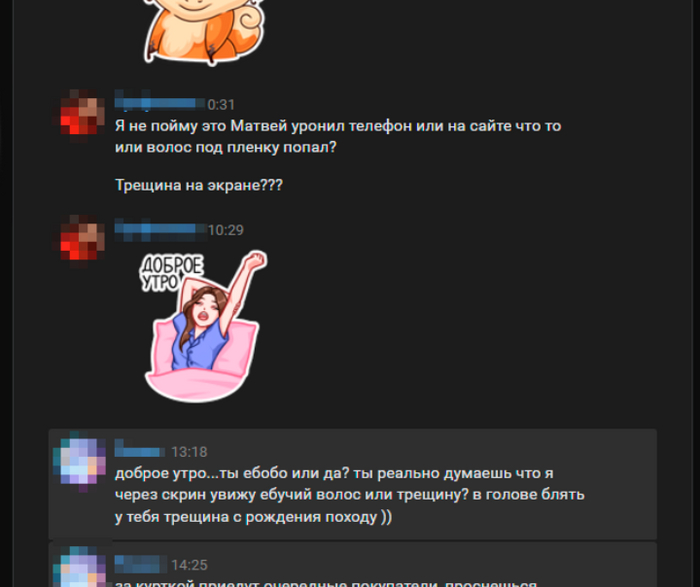Click the 10:29 message timestamp
This screenshot has height=587, width=700.
point(226,230)
